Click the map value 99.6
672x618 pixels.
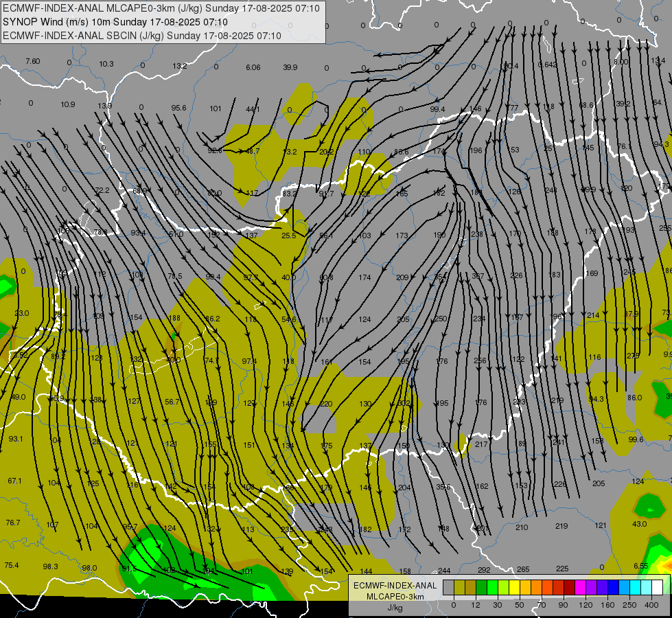[x=636, y=439]
